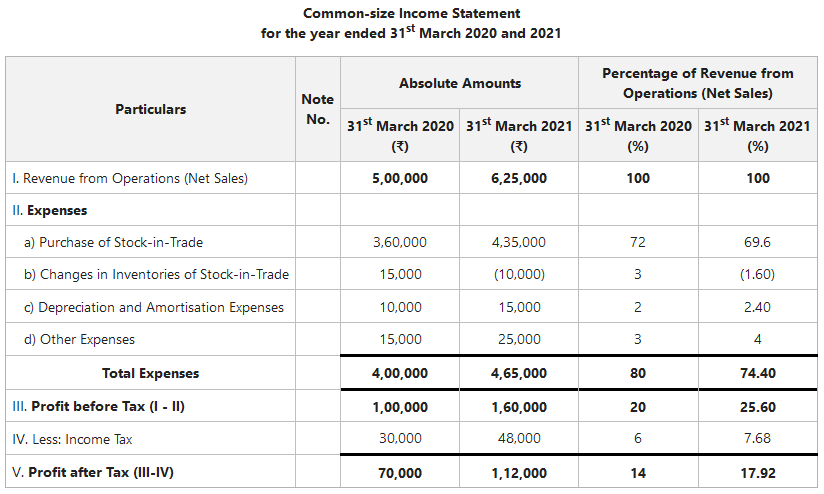Select the Note No. column header
824x494 pixels.
[317, 109]
